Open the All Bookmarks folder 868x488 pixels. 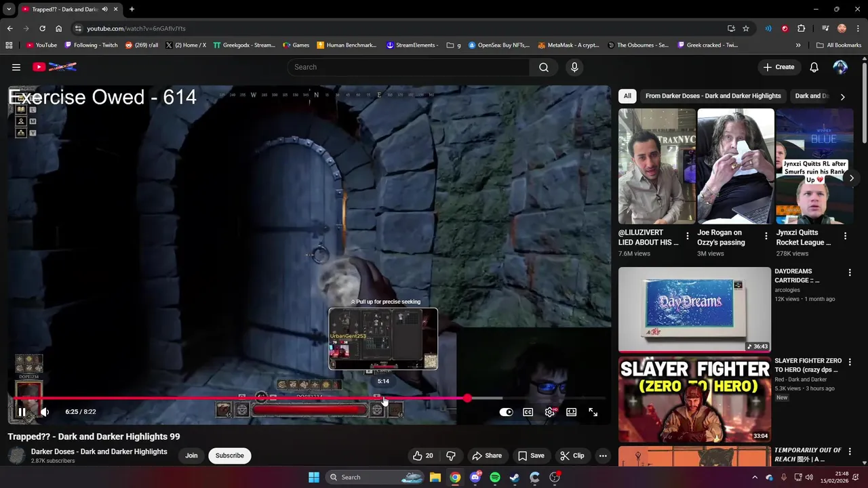[x=839, y=45]
